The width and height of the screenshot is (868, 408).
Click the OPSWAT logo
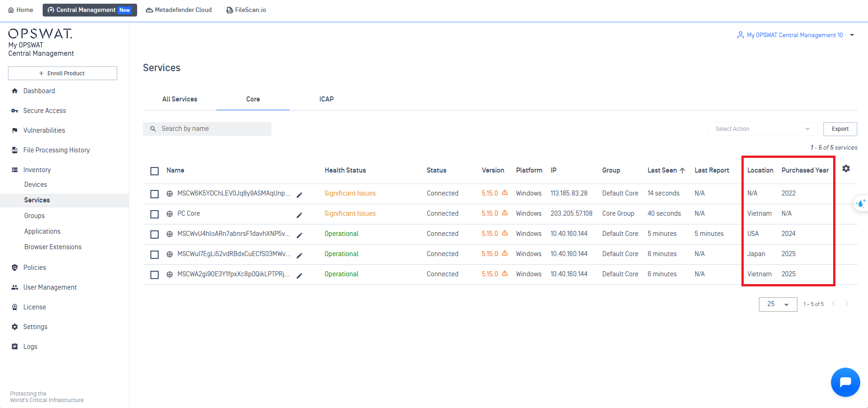40,34
